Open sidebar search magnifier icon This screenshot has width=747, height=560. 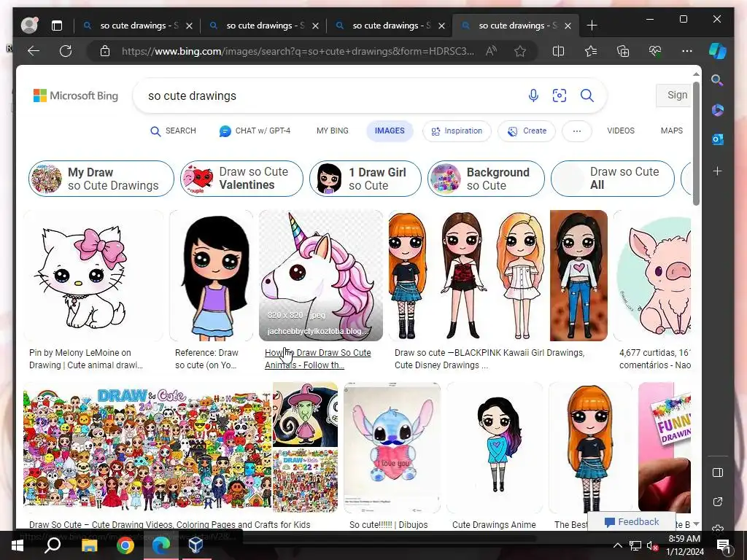[x=718, y=80]
